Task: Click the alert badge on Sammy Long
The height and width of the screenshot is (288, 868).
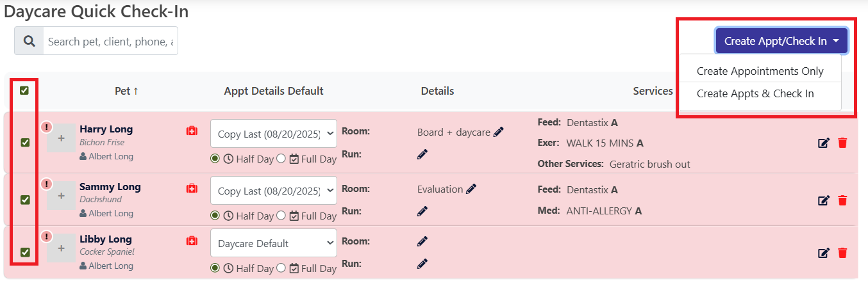Action: point(46,184)
